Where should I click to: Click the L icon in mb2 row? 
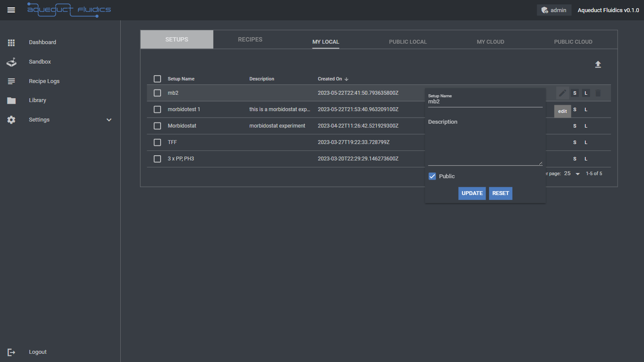pyautogui.click(x=586, y=93)
